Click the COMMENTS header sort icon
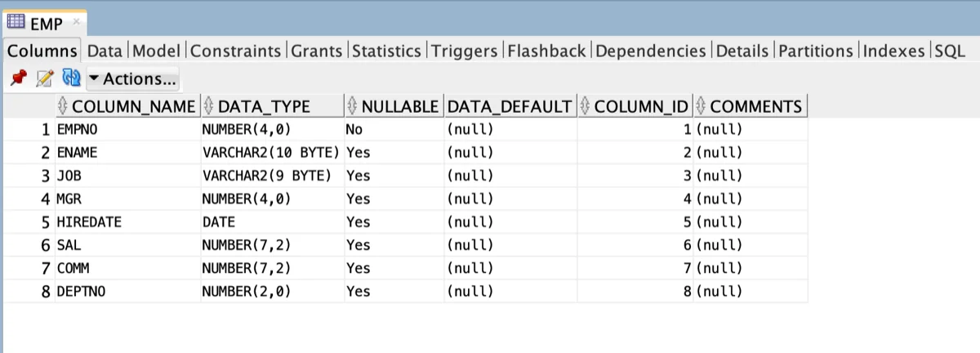Screen dimensions: 980x353 [702, 106]
